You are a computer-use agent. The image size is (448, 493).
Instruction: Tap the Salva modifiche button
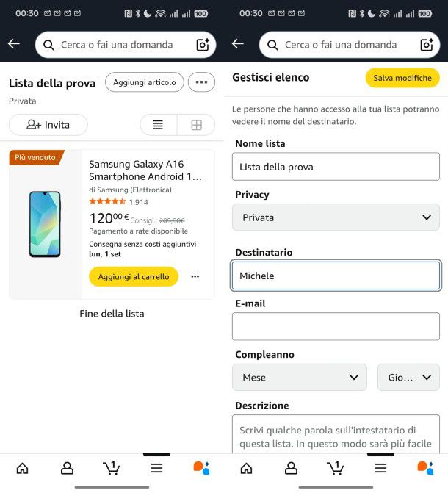point(402,78)
